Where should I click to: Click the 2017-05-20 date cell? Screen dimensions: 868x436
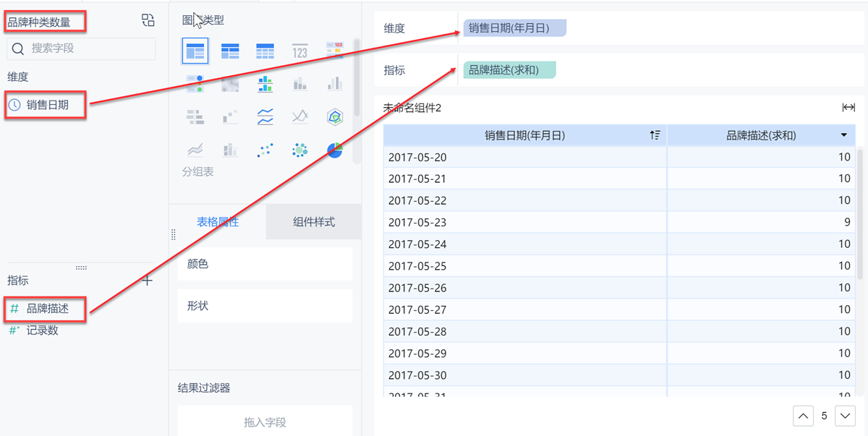tap(524, 157)
